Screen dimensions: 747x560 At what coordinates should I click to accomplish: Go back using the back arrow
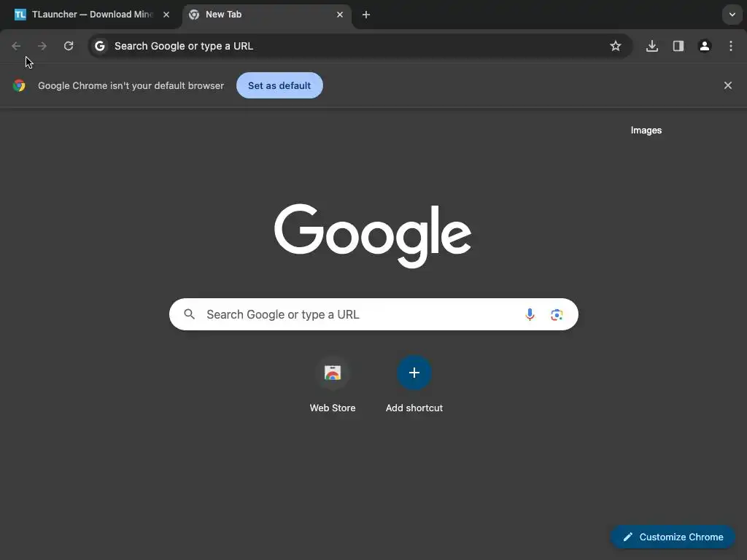(16, 46)
